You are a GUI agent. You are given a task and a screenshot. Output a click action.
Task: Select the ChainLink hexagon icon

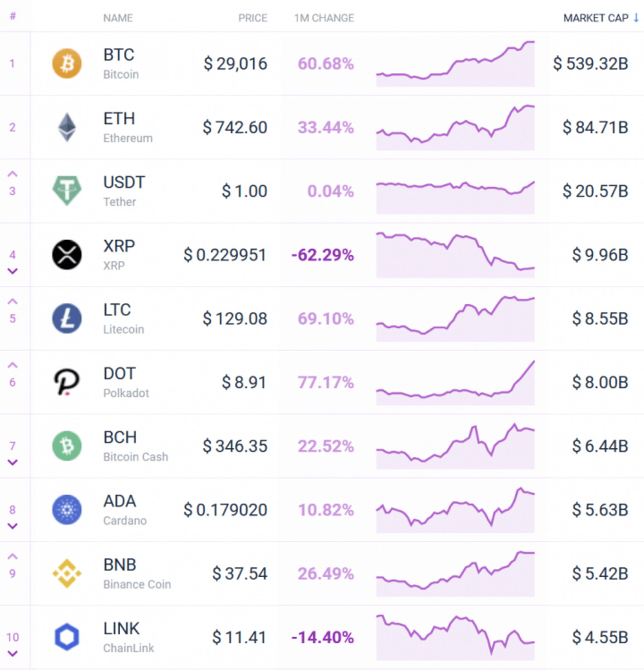(x=66, y=637)
